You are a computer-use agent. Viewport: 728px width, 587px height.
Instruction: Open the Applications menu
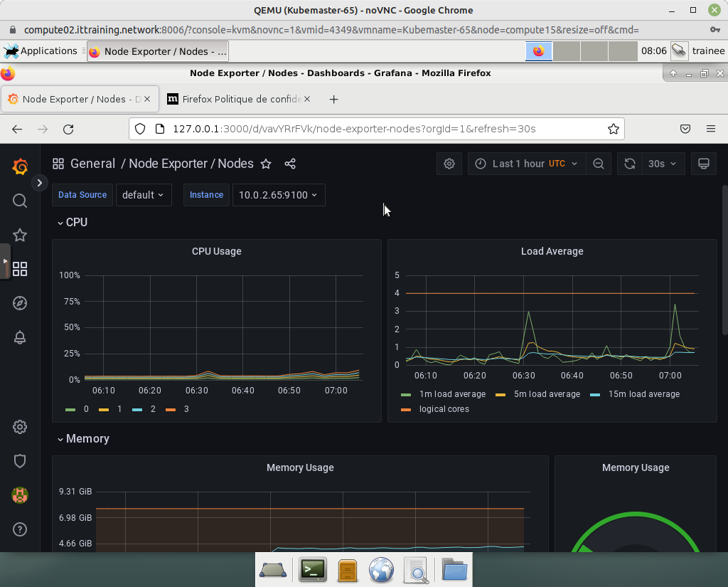tap(41, 51)
